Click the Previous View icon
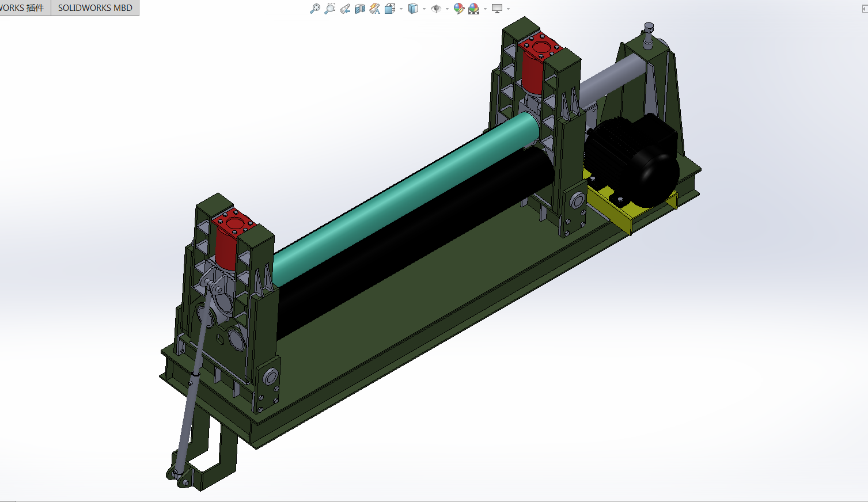The width and height of the screenshot is (868, 502). point(345,9)
